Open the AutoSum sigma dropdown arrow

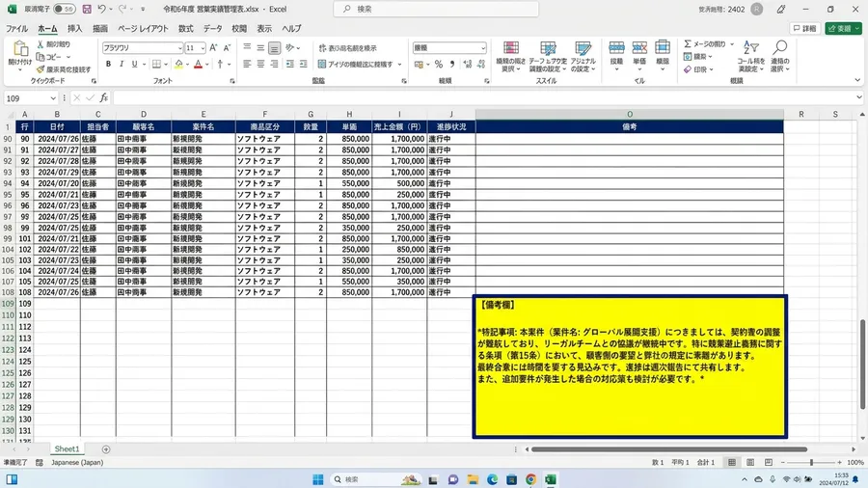[732, 44]
